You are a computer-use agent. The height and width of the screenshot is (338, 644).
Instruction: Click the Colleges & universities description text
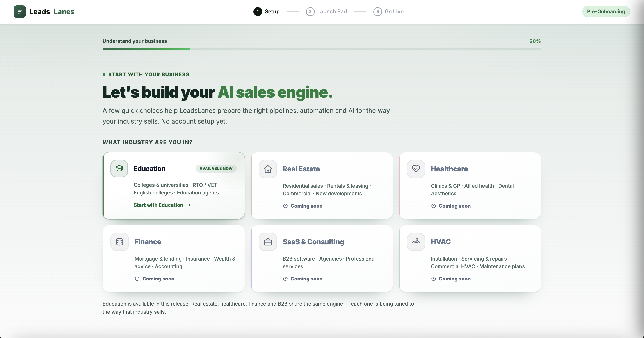pyautogui.click(x=177, y=189)
